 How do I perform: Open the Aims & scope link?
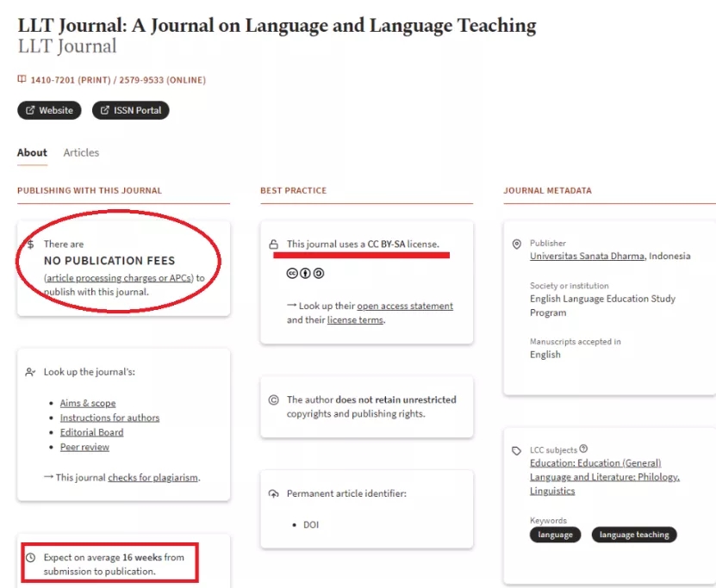tap(88, 403)
